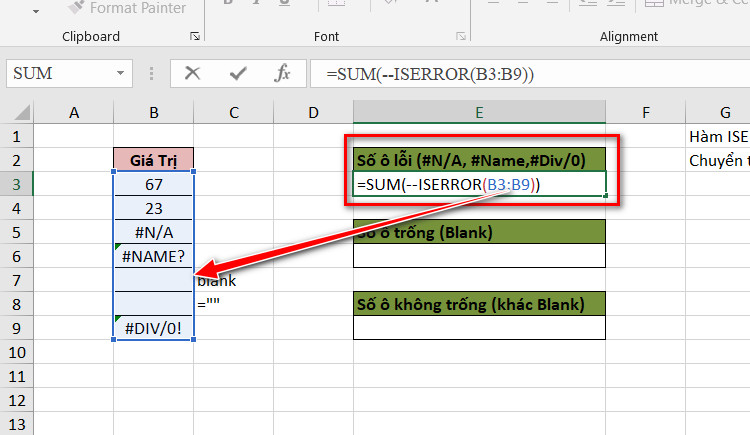Click the #DIV/0! error cell
The height and width of the screenshot is (435, 750).
pyautogui.click(x=154, y=328)
